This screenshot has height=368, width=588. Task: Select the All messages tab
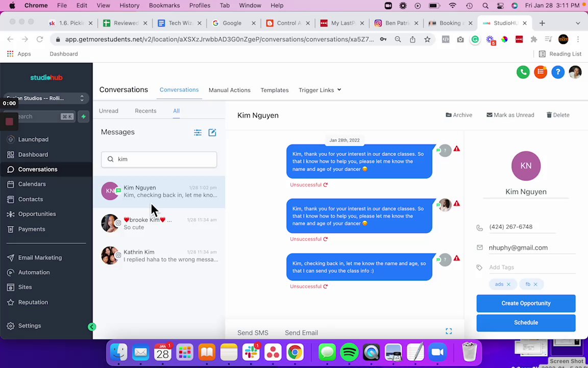(x=176, y=111)
